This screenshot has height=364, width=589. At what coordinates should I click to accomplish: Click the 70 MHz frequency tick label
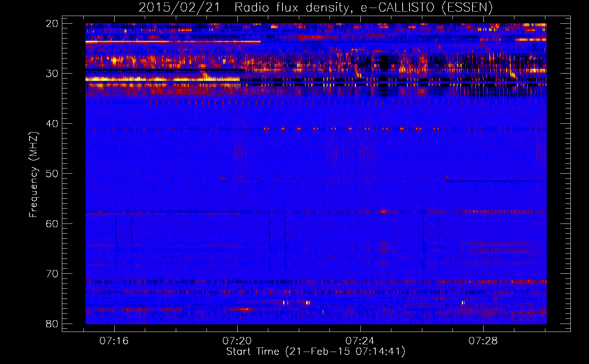pos(52,274)
